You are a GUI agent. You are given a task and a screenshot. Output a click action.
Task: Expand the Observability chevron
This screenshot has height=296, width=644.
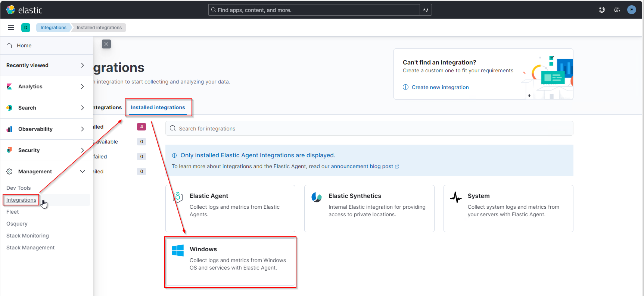(83, 129)
